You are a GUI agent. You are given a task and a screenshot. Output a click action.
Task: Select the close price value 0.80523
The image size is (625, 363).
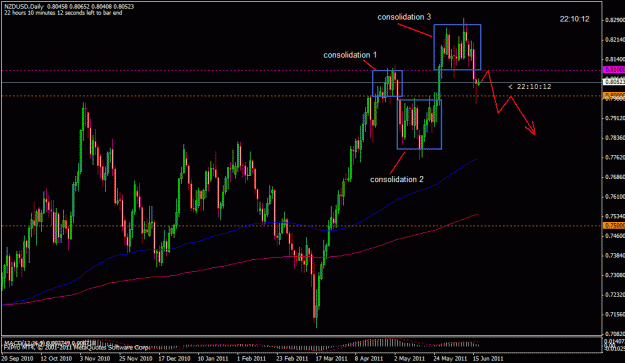(x=124, y=7)
